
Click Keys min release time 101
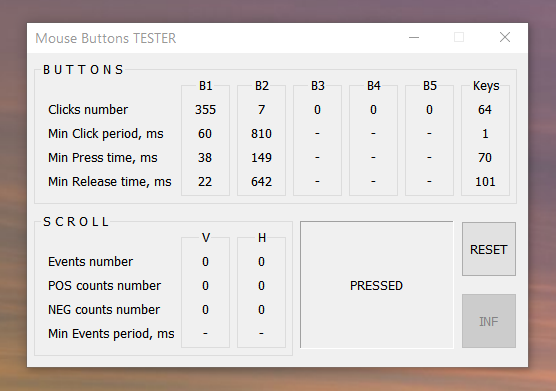(485, 181)
